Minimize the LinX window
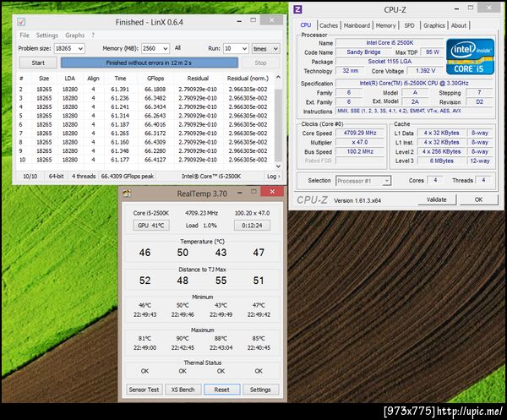The height and width of the screenshot is (420, 507). click(x=239, y=21)
